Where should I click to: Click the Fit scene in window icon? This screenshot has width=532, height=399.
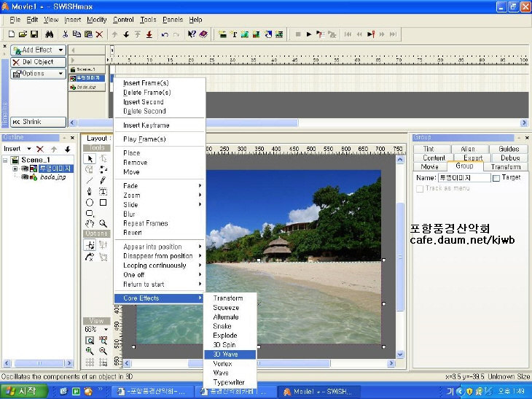coord(90,340)
